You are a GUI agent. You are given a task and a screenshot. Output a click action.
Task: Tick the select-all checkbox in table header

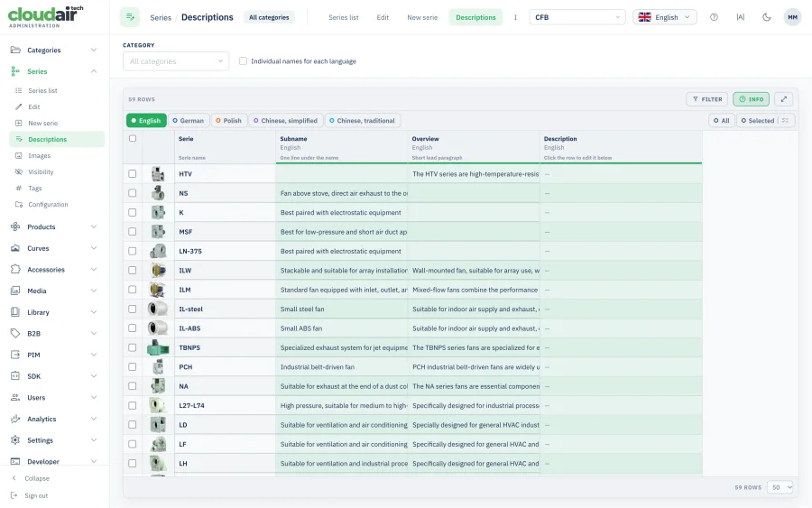pyautogui.click(x=133, y=138)
